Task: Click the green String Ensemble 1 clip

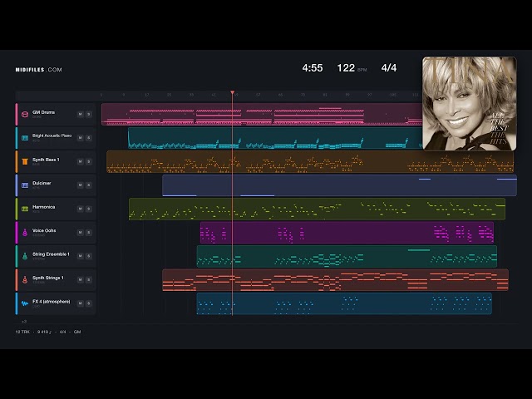Action: pos(347,256)
